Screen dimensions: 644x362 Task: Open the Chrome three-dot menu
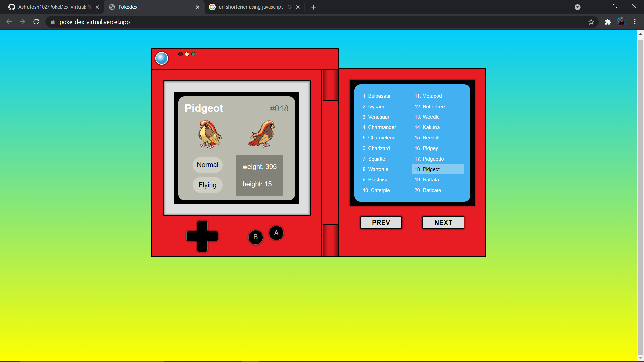635,22
